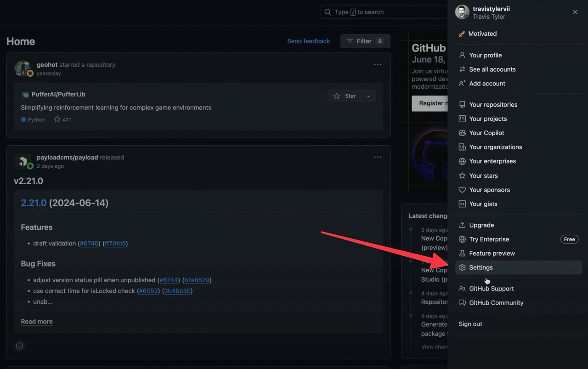Click the Type / to search field
The height and width of the screenshot is (369, 588).
pyautogui.click(x=384, y=12)
